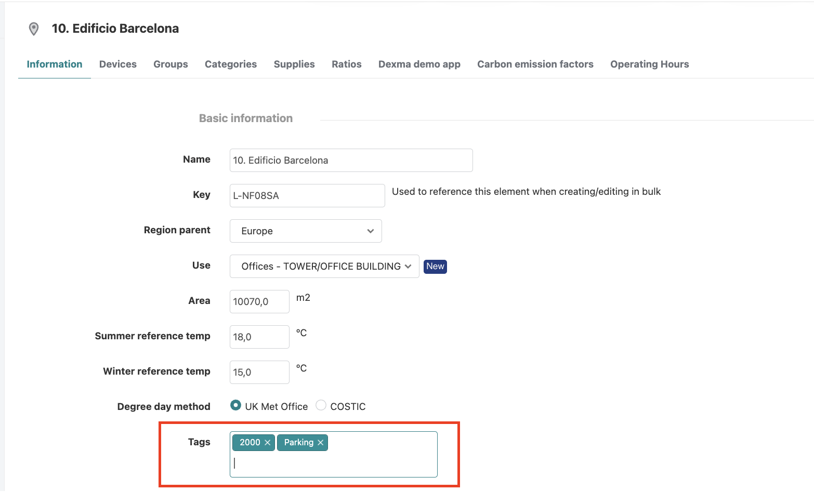814x504 pixels.
Task: Edit the Area value field
Action: (259, 302)
